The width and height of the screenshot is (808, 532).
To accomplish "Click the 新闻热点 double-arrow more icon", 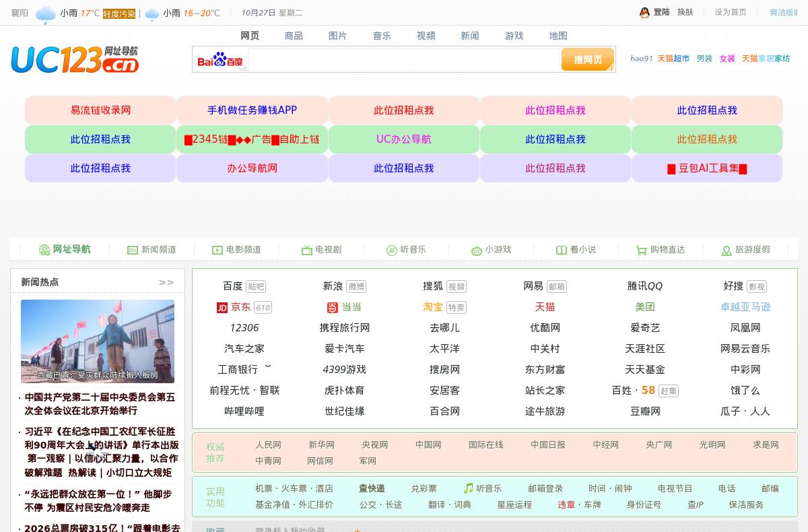I will (166, 282).
